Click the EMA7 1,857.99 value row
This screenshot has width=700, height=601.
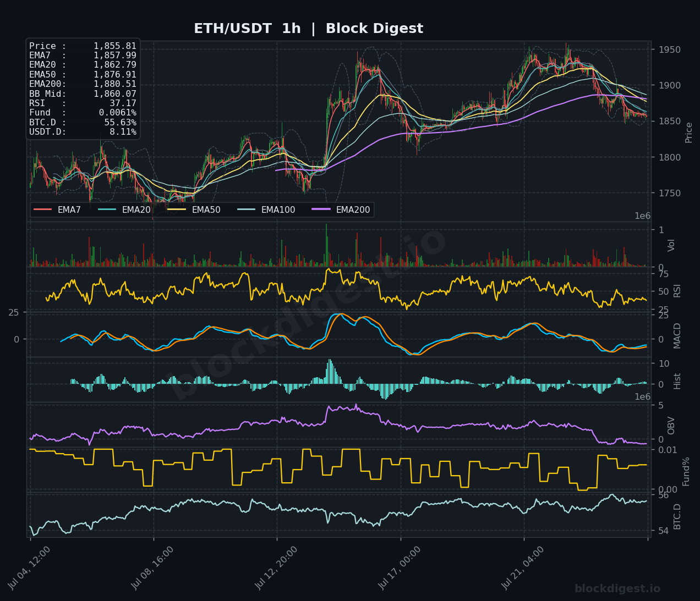click(83, 56)
